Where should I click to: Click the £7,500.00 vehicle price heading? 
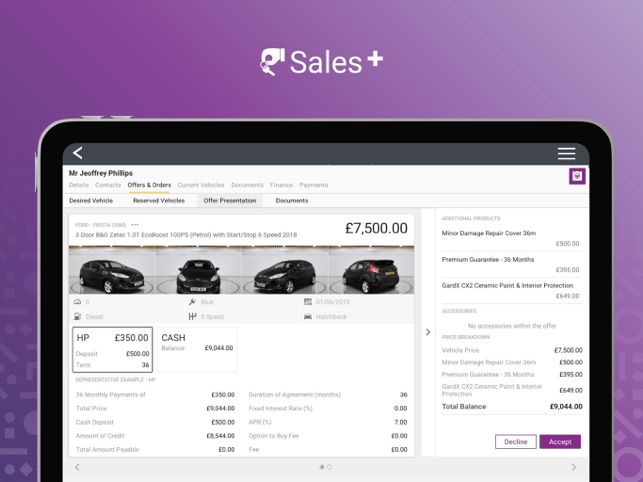[x=376, y=228]
